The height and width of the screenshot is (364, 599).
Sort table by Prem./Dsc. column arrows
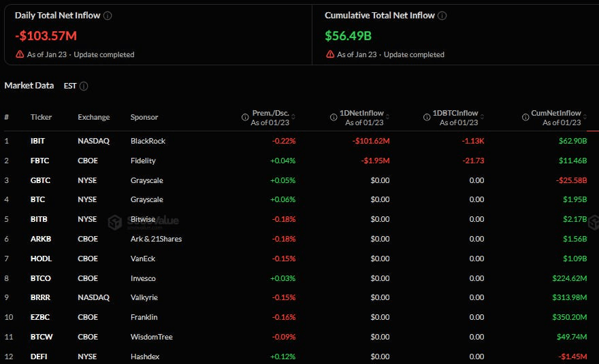[x=293, y=116]
